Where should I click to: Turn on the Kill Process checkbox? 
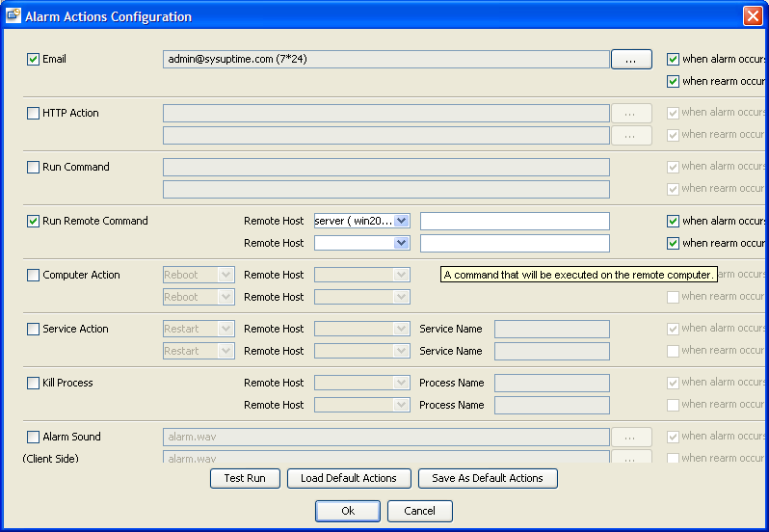click(34, 384)
